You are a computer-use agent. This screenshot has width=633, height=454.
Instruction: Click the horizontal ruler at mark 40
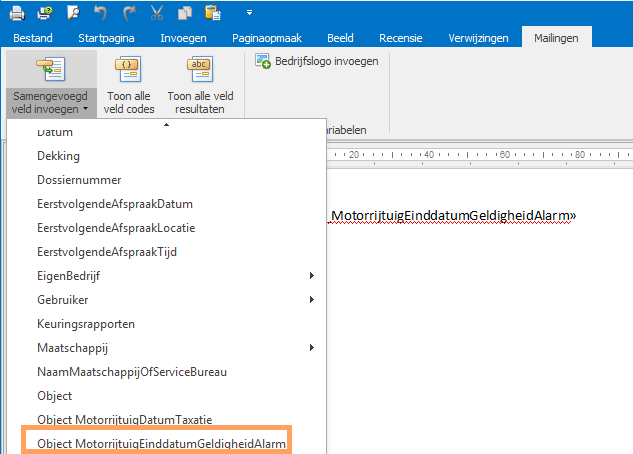[429, 155]
